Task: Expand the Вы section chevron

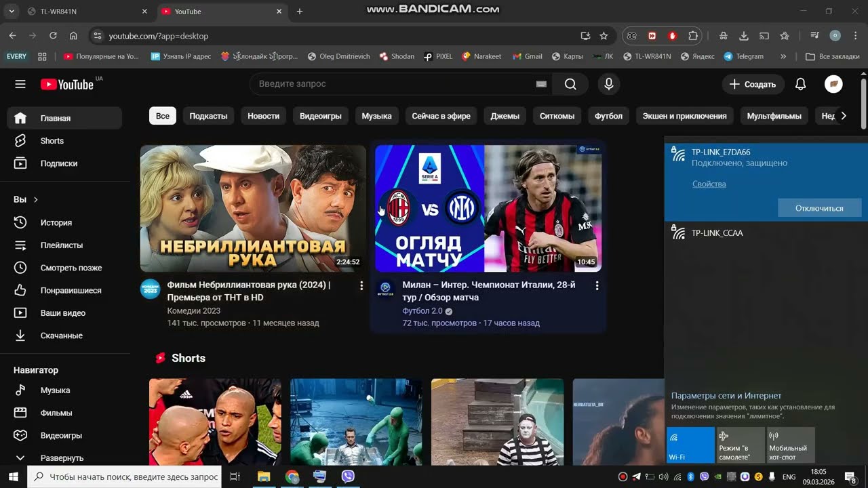Action: pyautogui.click(x=36, y=200)
